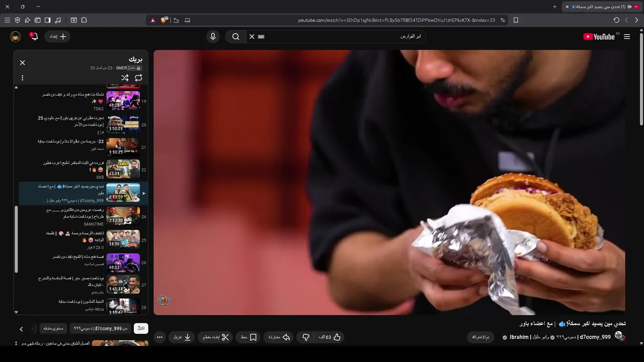The width and height of the screenshot is (644, 362).
Task: Select playlist video 28 from Mics
Action: click(84, 306)
